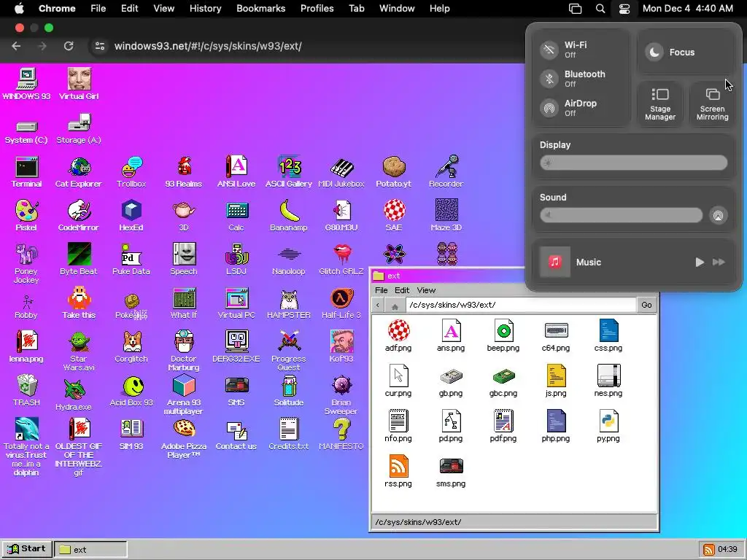The image size is (747, 560).
Task: Click RSS icon in Windows 93 tray
Action: [x=708, y=550]
